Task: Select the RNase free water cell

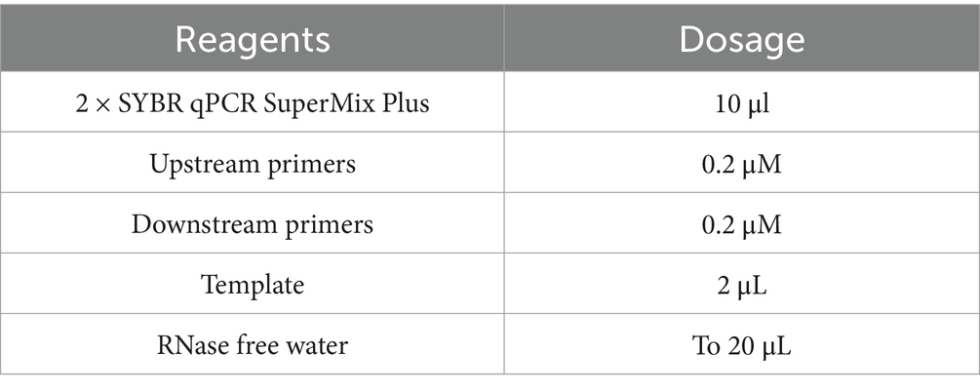Action: (253, 345)
